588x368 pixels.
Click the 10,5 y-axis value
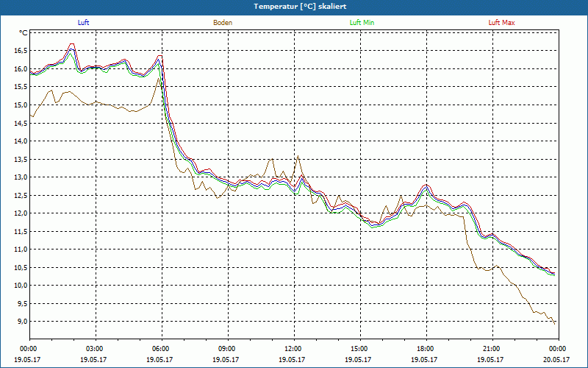point(21,267)
